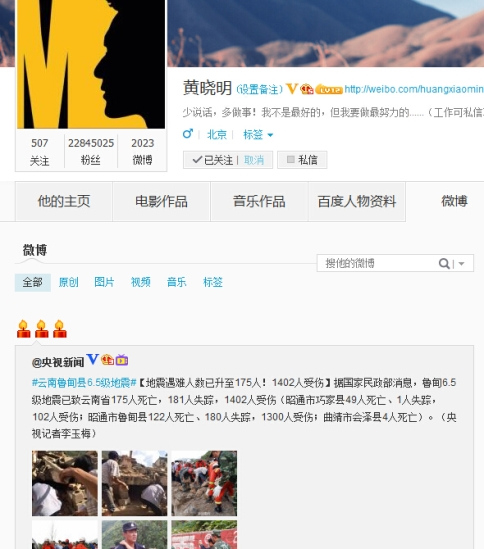The width and height of the screenshot is (484, 549).
Task: Click the purple TV icon beside 央视新闻
Action: pos(122,360)
